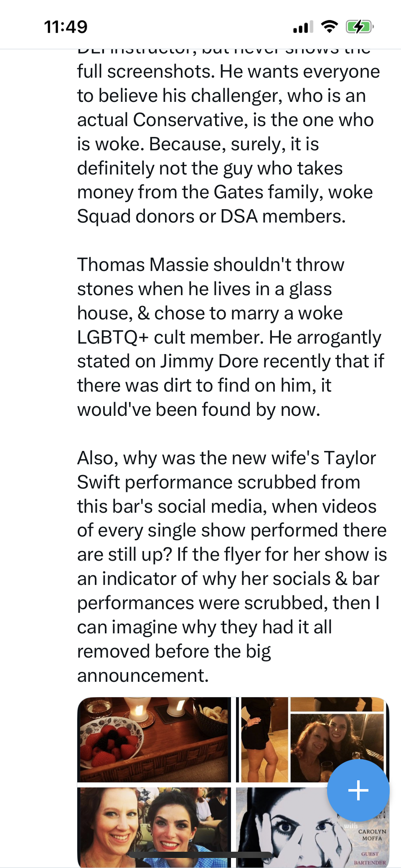The width and height of the screenshot is (401, 868).
Task: Tap the cellular signal strength icon
Action: click(x=303, y=27)
